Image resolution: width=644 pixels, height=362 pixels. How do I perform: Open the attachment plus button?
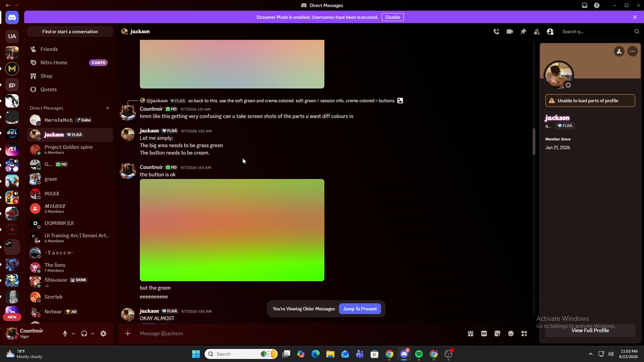click(128, 333)
